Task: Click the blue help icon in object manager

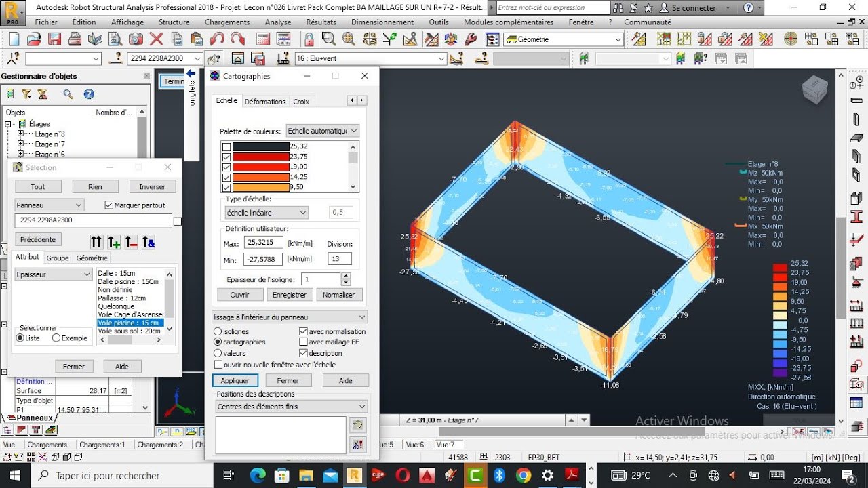Action: pyautogui.click(x=89, y=94)
